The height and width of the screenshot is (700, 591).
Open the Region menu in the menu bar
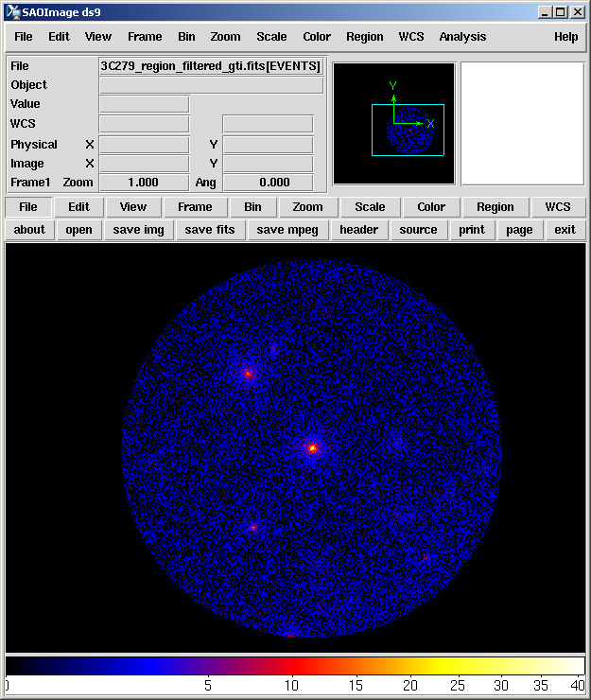(x=365, y=37)
